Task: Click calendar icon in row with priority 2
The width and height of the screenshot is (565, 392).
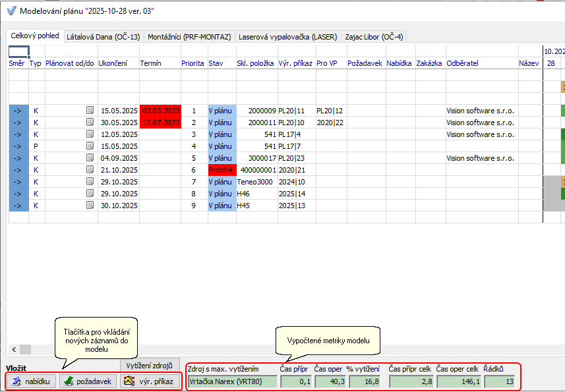Action: coord(90,123)
